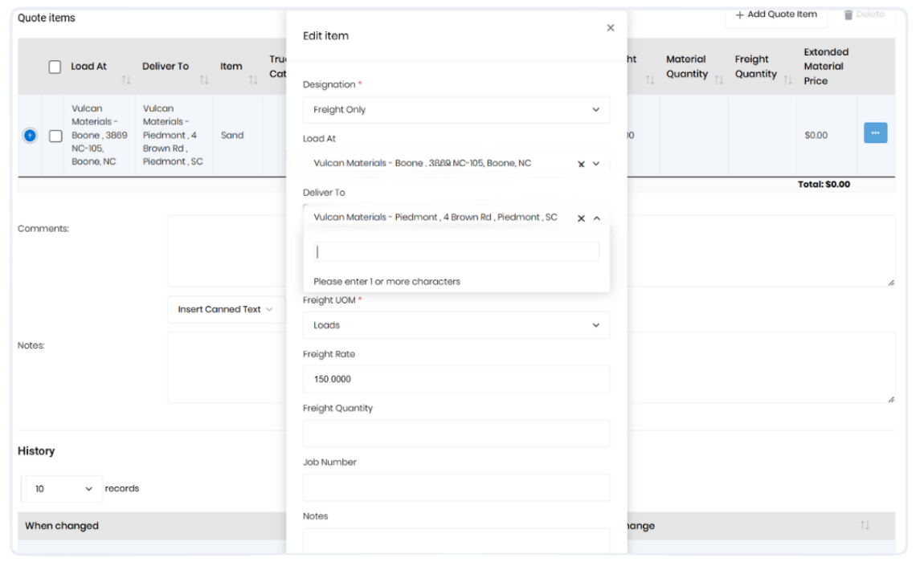Open the row actions ellipsis button
This screenshot has width=924, height=562.
(x=875, y=132)
